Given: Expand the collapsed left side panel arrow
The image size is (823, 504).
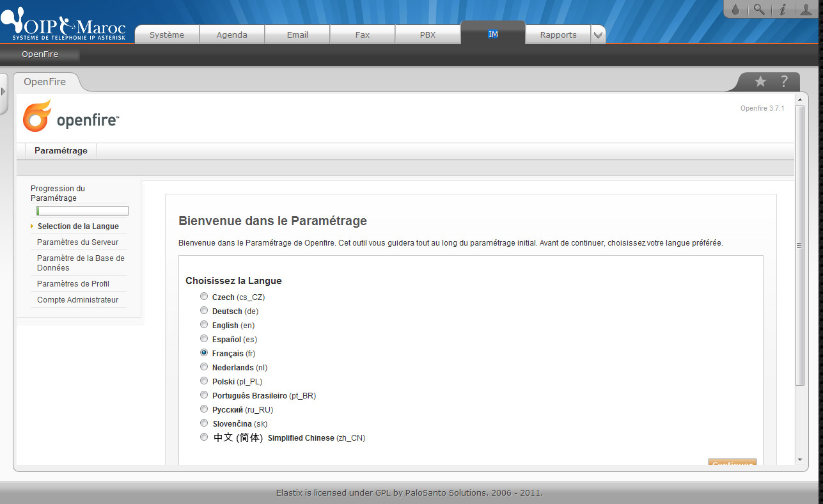Looking at the screenshot, I should pos(3,92).
